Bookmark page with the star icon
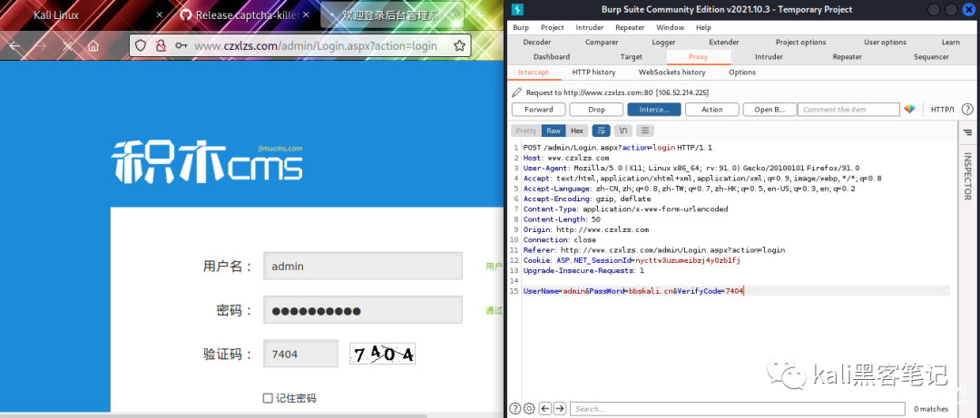This screenshot has width=980, height=418. (459, 45)
